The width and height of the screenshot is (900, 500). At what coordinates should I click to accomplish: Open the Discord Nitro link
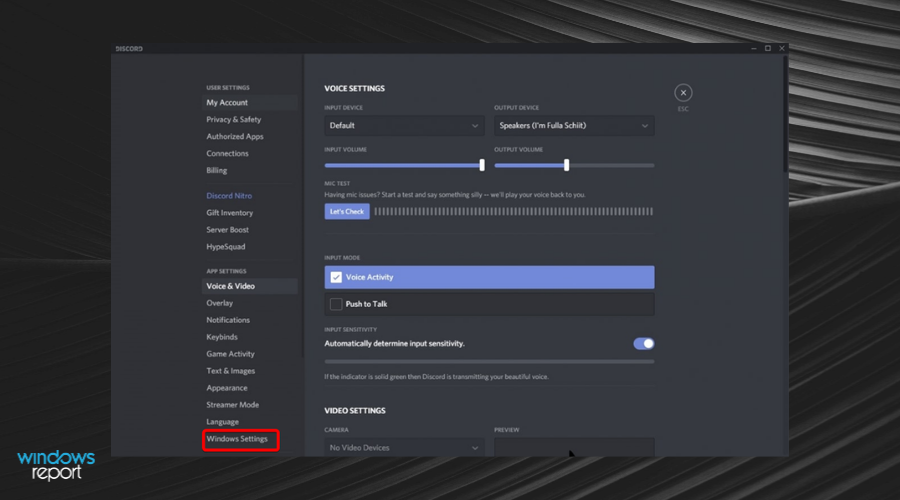pos(230,196)
